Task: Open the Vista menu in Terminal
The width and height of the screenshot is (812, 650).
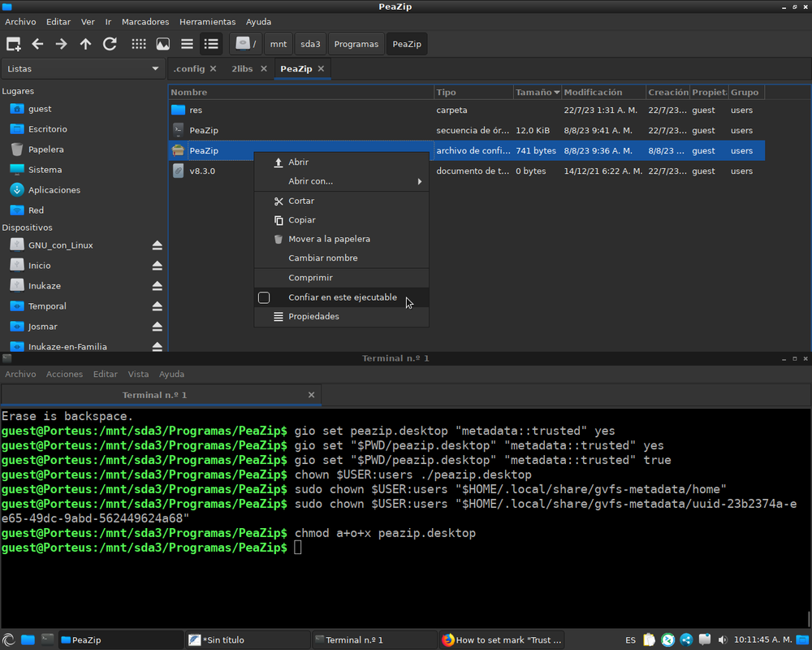Action: (x=138, y=375)
